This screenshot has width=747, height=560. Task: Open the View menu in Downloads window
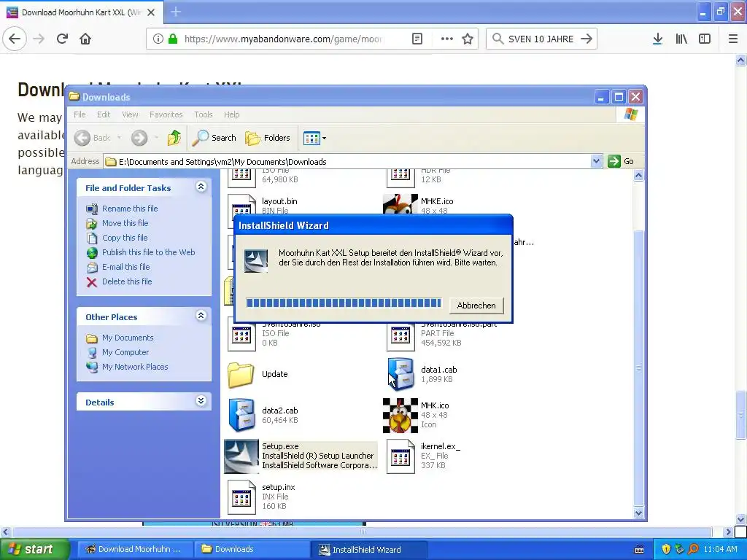(130, 114)
